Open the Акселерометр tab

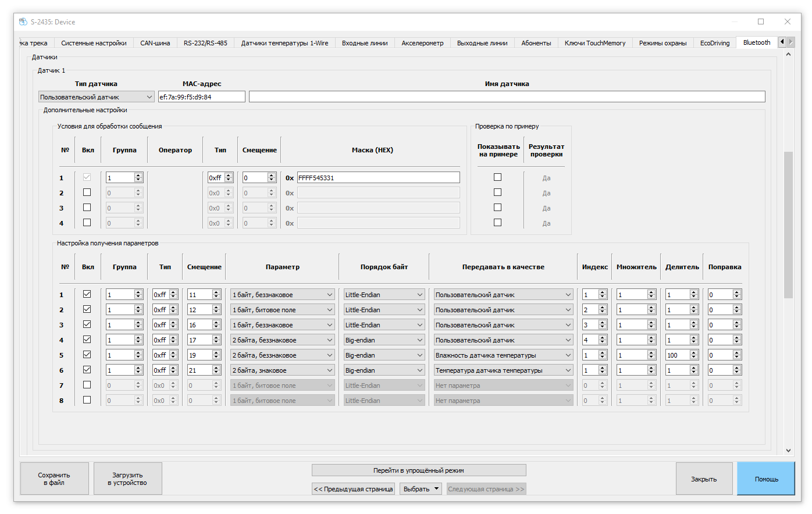[422, 43]
